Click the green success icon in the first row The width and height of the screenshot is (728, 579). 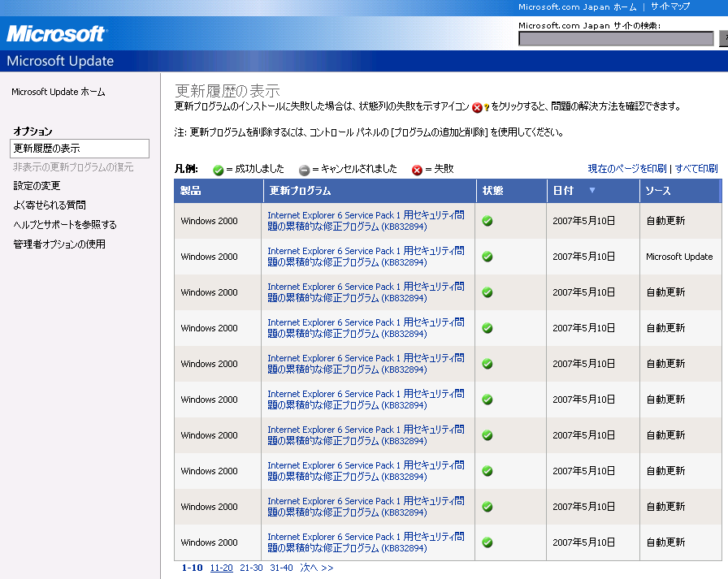coord(487,221)
